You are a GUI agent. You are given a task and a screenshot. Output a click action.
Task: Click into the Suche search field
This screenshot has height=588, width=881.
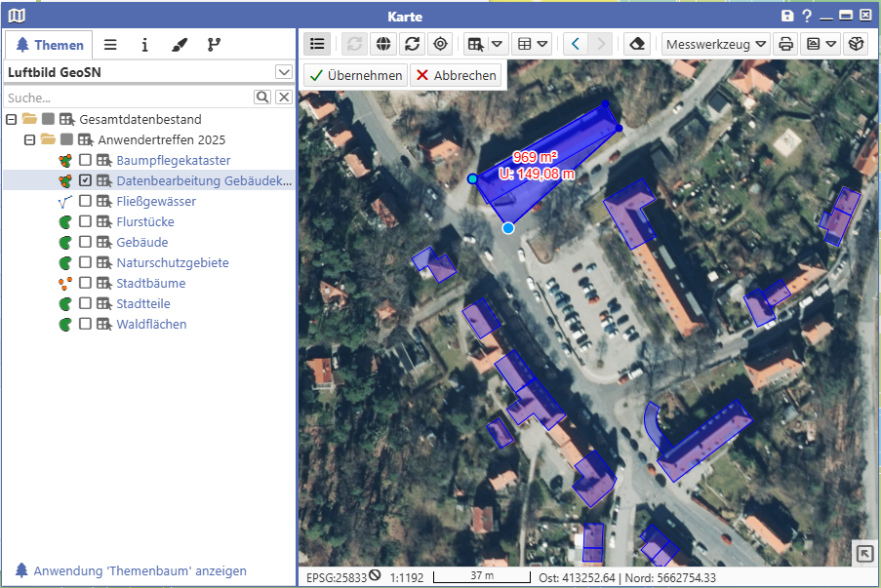point(127,98)
